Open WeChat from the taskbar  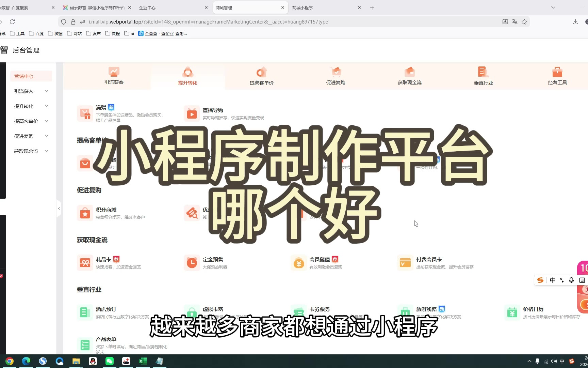point(110,361)
